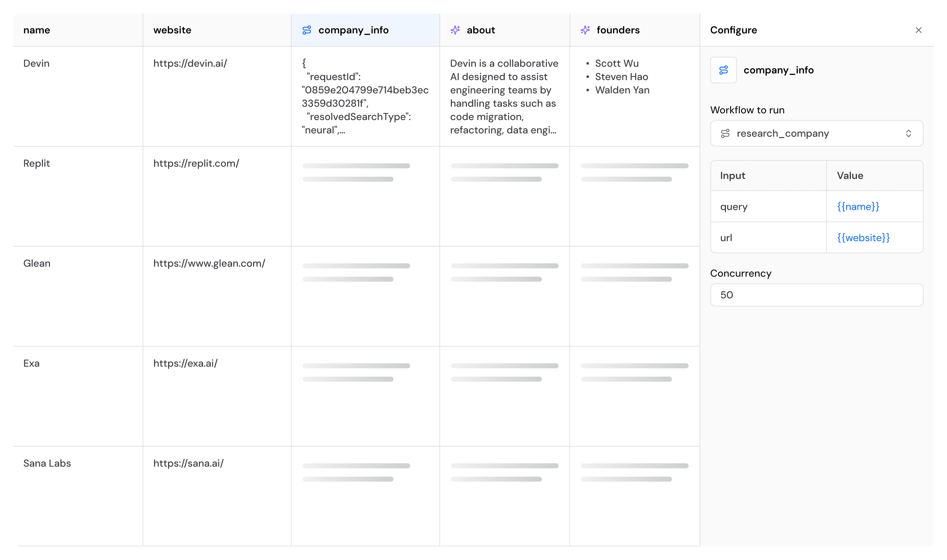Click the loading founders cell for Exa
This screenshot has height=560, width=947.
tap(635, 397)
